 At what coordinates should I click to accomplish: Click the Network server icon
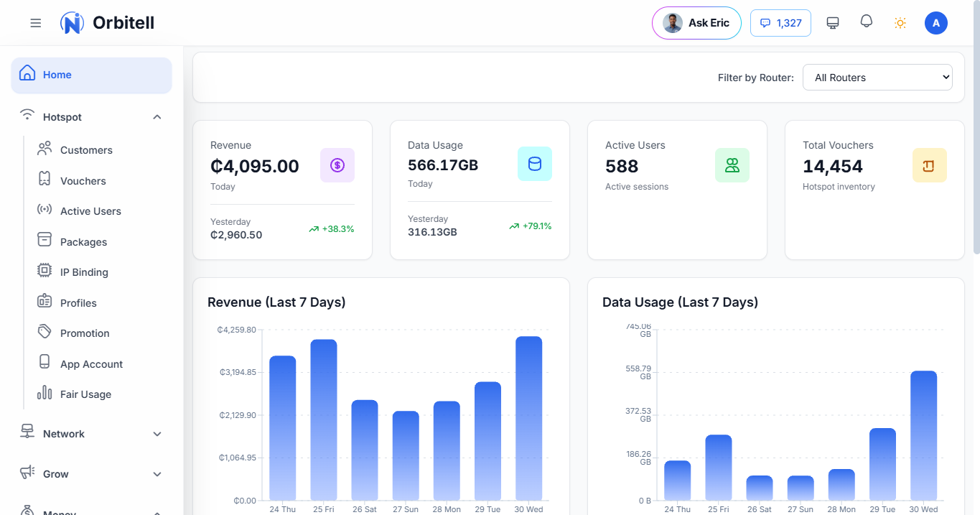tap(27, 432)
